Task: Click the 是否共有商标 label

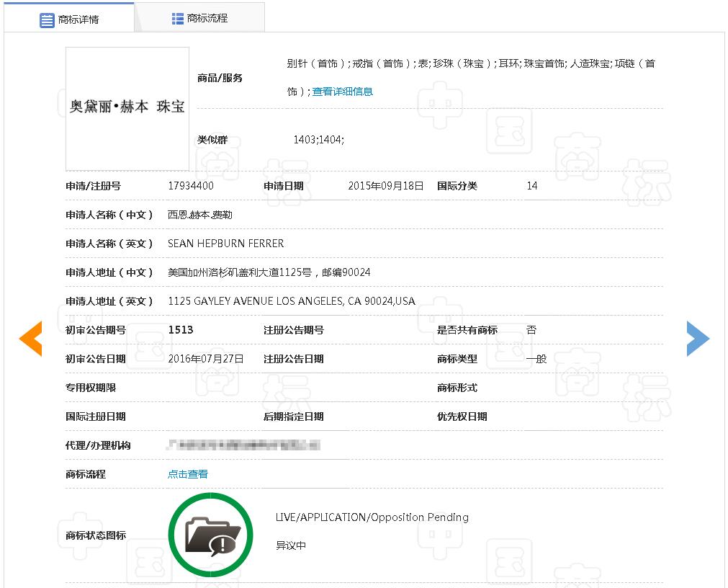Action: [x=467, y=330]
